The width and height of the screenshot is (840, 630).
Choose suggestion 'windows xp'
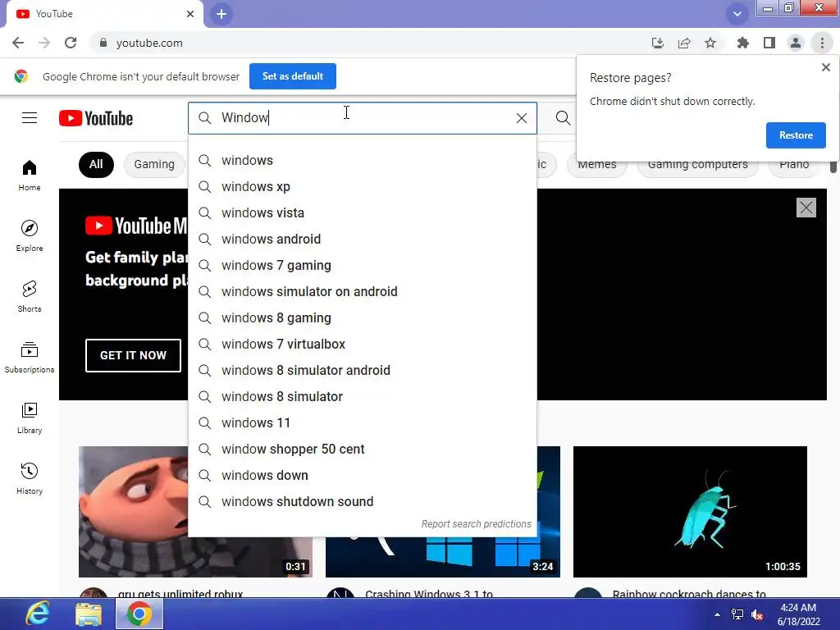point(362,186)
